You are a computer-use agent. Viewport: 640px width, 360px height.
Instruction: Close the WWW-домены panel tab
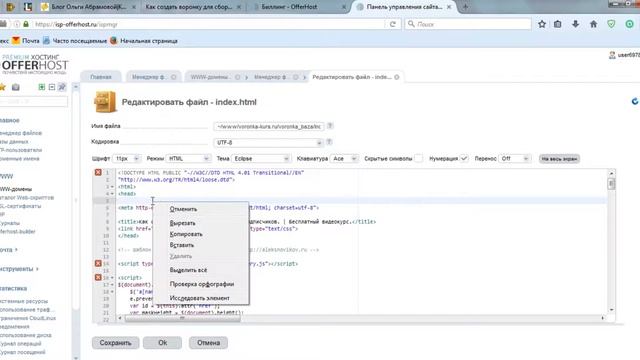(238, 77)
